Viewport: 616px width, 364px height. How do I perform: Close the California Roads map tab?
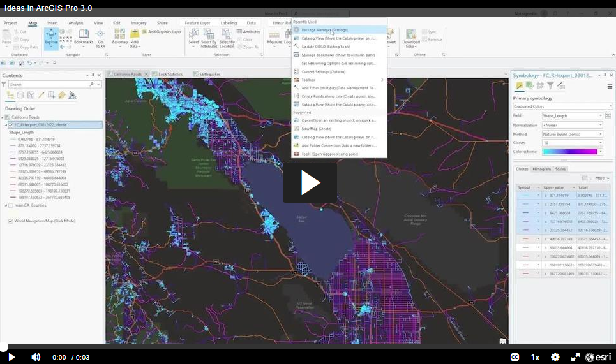[146, 74]
